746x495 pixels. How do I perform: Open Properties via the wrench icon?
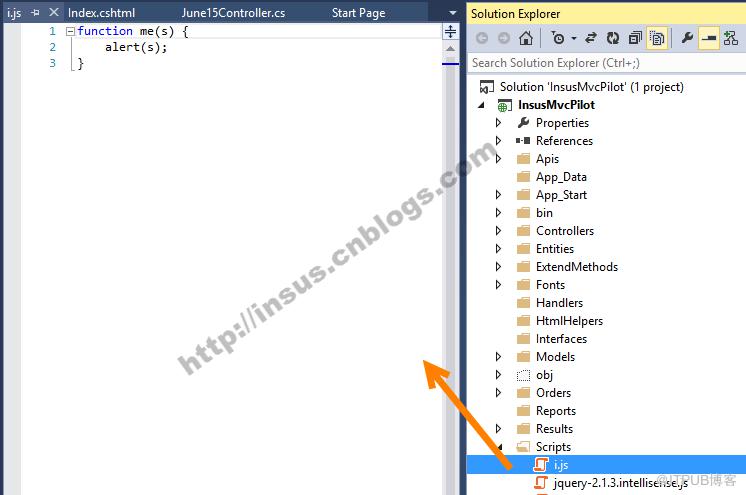(x=687, y=38)
